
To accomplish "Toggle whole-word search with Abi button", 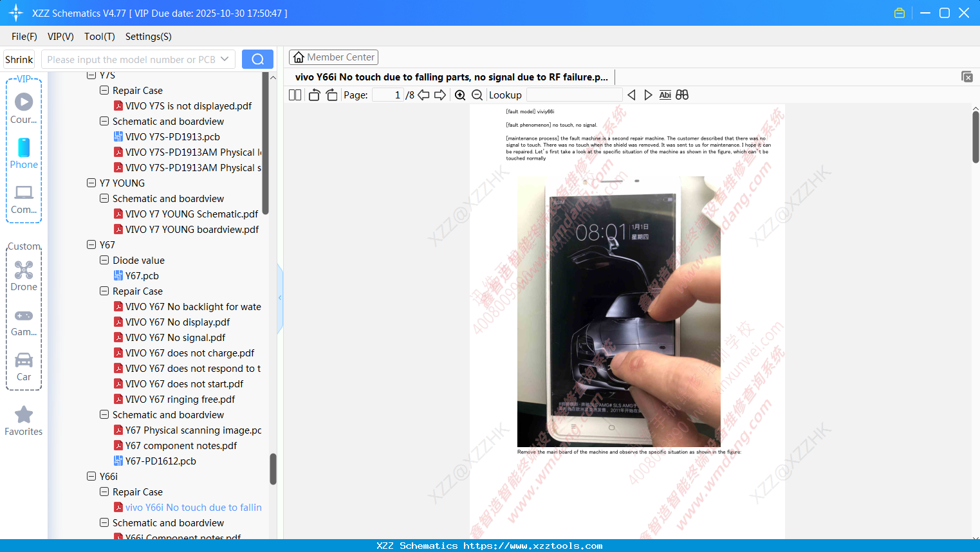I will pos(665,95).
